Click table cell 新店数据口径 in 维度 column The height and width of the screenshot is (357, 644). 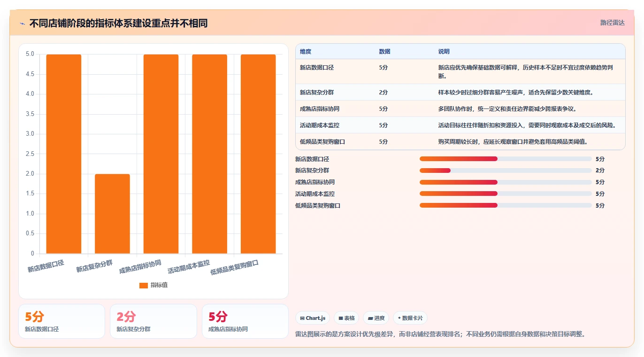click(x=317, y=68)
